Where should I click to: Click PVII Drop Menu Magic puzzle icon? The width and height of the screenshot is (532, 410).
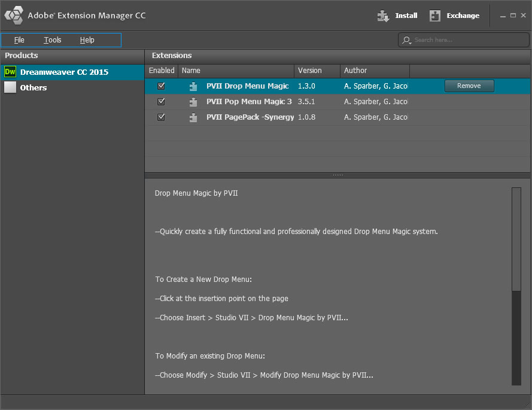[193, 86]
